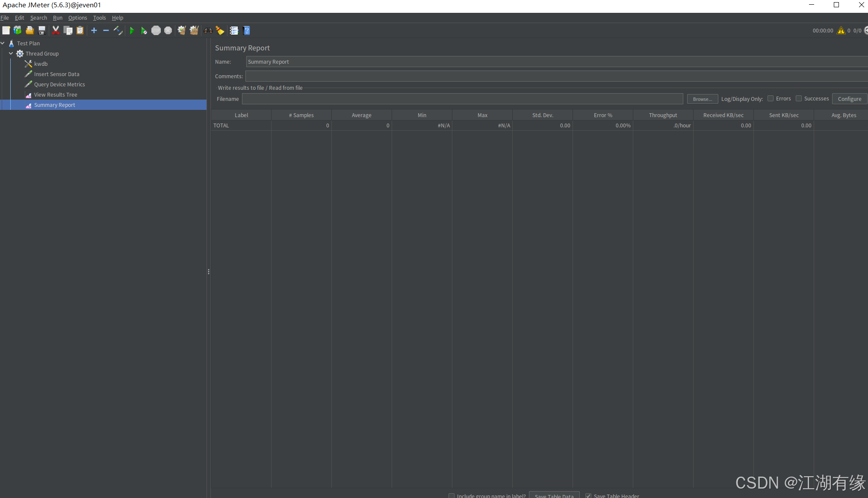Enable the Successes only checkbox
Viewport: 868px width, 498px height.
798,98
